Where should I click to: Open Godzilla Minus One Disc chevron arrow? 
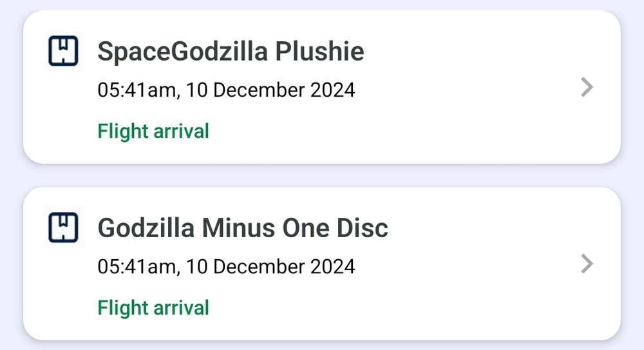[x=586, y=264]
